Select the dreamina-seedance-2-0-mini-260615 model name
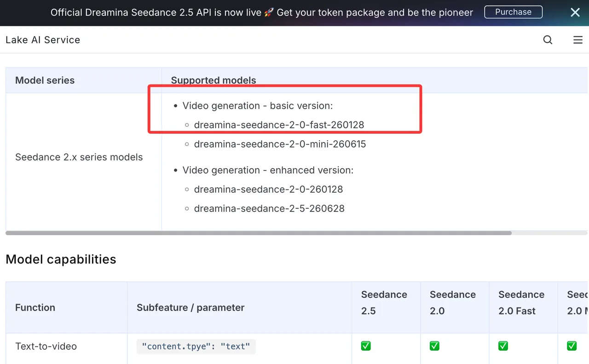The image size is (589, 364). point(280,144)
